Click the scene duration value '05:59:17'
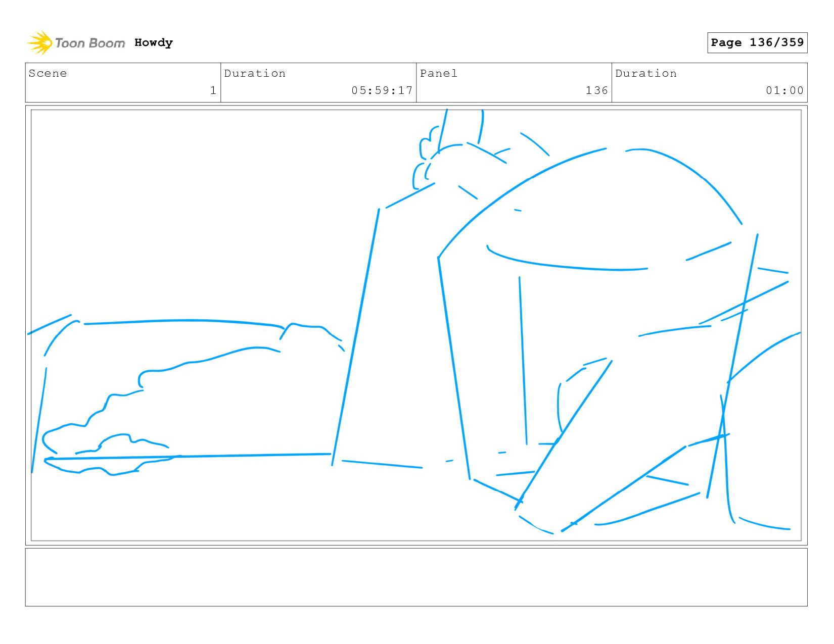The height and width of the screenshot is (644, 834). tap(382, 90)
